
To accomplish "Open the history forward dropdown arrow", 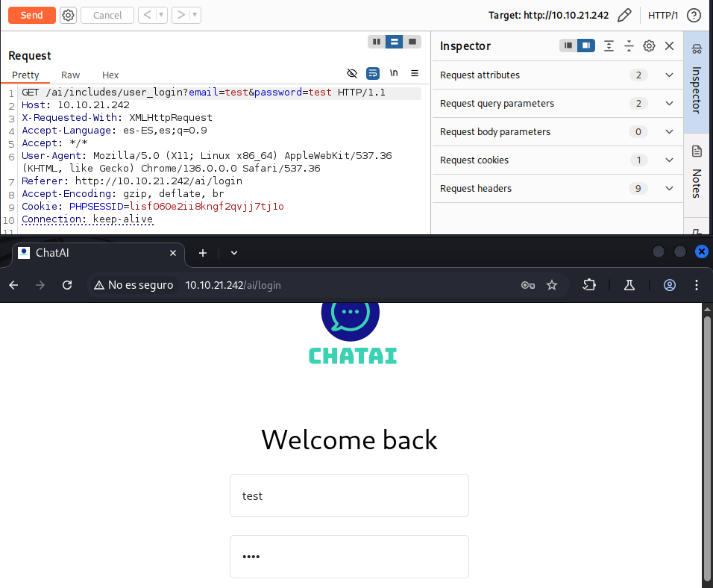I will click(195, 15).
